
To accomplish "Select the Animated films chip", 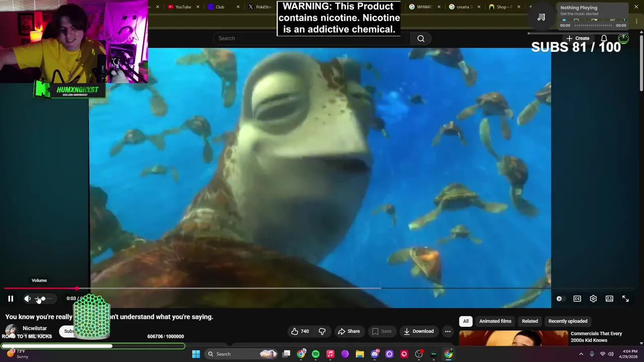I will (495, 321).
